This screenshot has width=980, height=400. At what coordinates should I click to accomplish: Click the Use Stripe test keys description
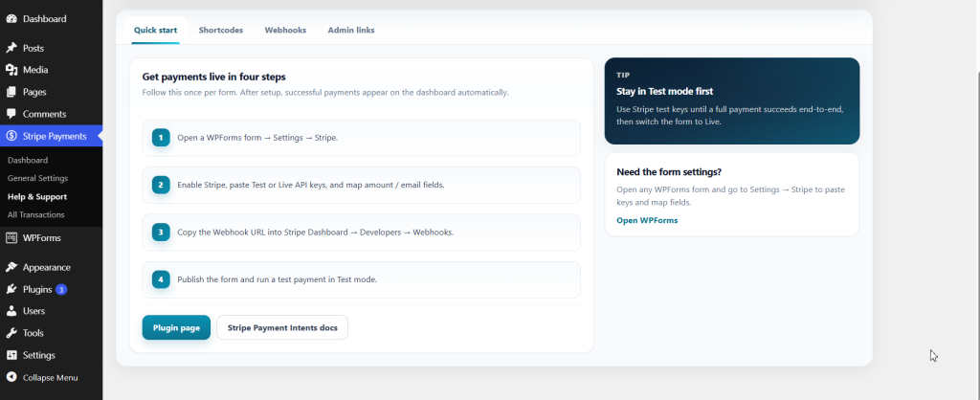[730, 116]
